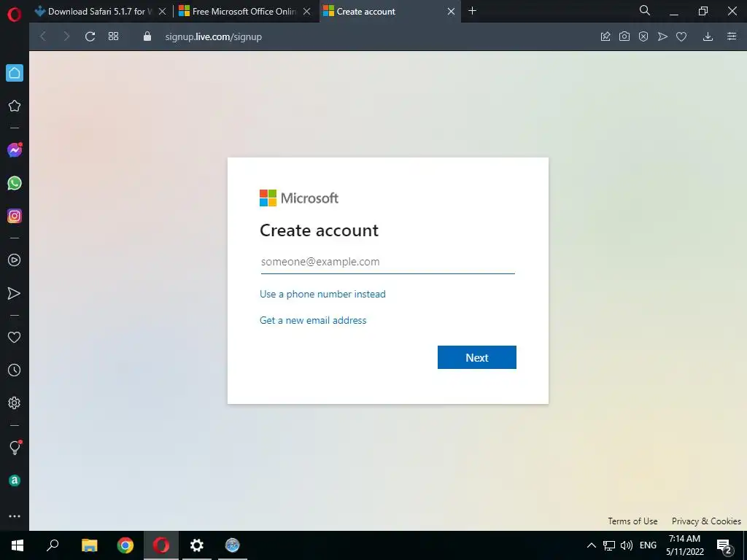Open the Opera main menu logo
This screenshot has height=560, width=747.
coord(15,15)
